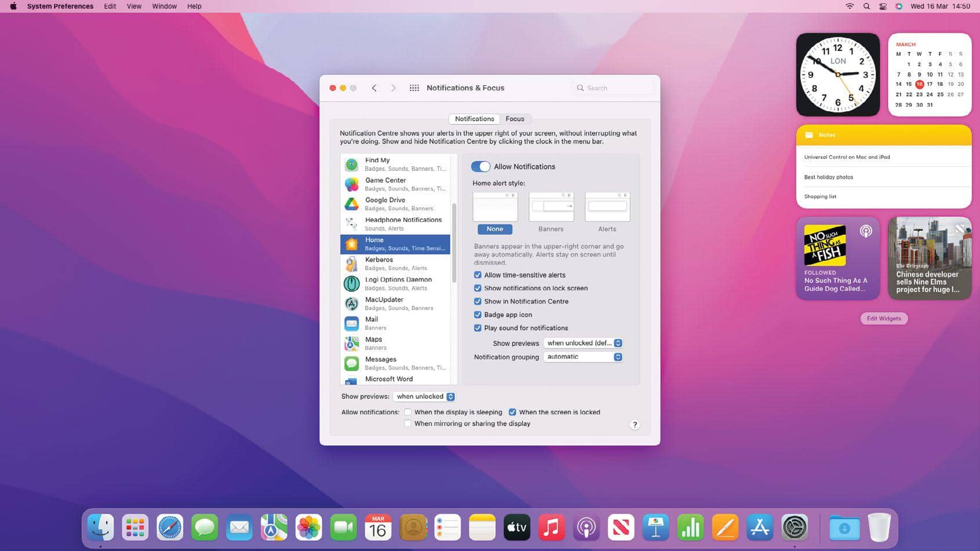The width and height of the screenshot is (980, 551).
Task: Click the Search field in preferences
Action: coord(613,88)
